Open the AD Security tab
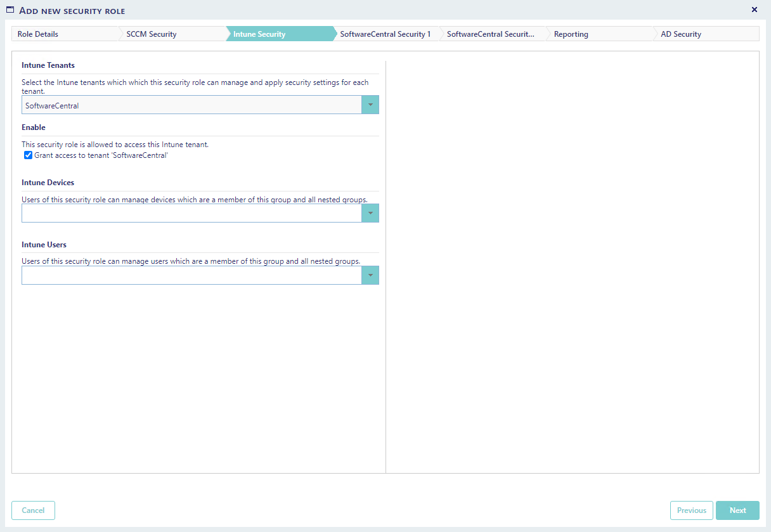 (681, 34)
